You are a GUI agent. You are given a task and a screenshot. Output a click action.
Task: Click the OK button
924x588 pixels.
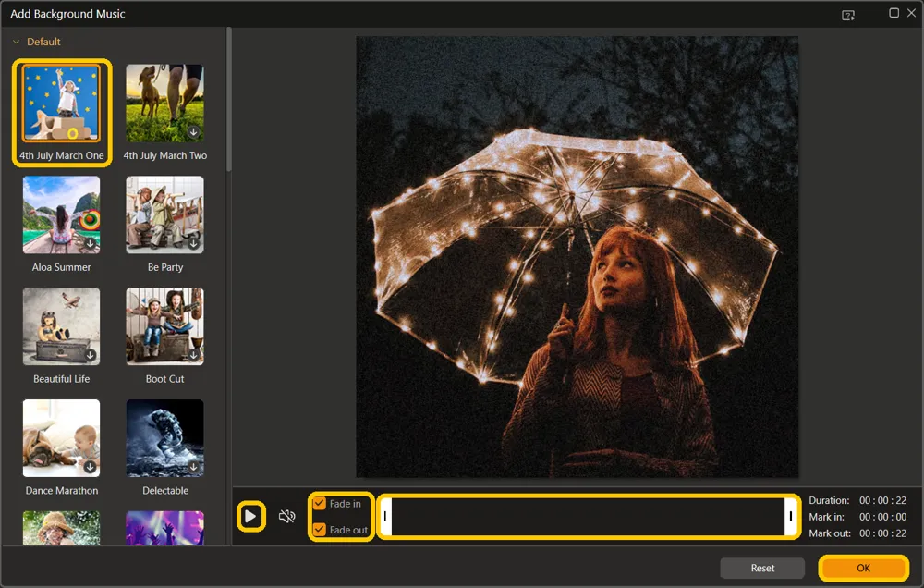863,568
